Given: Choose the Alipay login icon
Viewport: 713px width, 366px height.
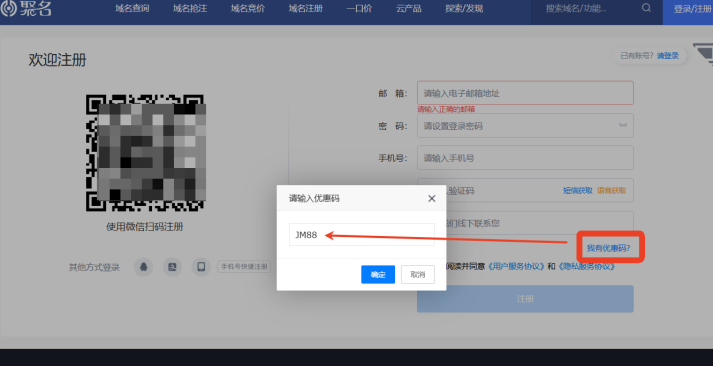Looking at the screenshot, I should pos(172,267).
